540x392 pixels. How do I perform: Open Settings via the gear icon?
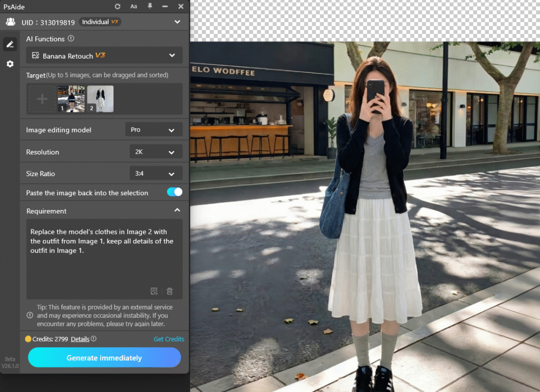coord(9,64)
